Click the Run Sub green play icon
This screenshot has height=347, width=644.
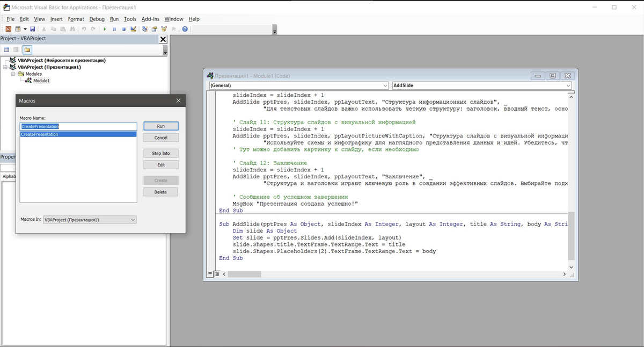coord(105,29)
